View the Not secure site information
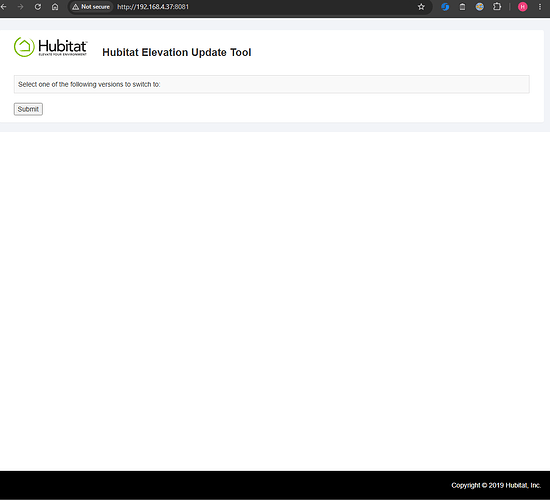This screenshot has width=550, height=500. pyautogui.click(x=91, y=7)
